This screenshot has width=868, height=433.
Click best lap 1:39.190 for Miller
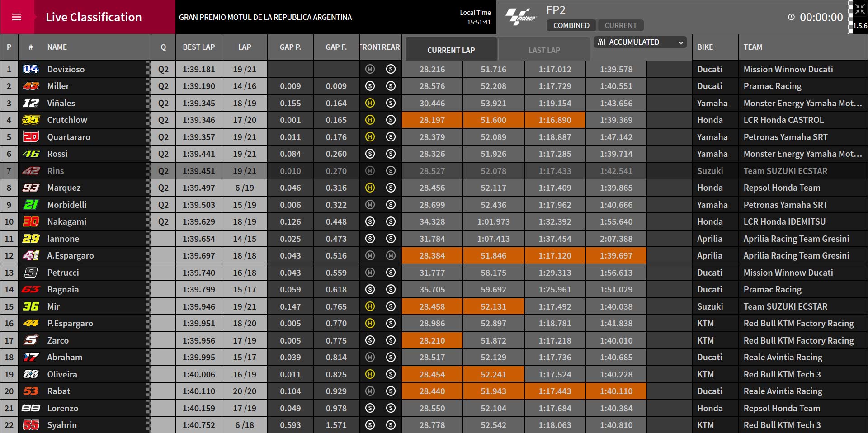tap(199, 86)
